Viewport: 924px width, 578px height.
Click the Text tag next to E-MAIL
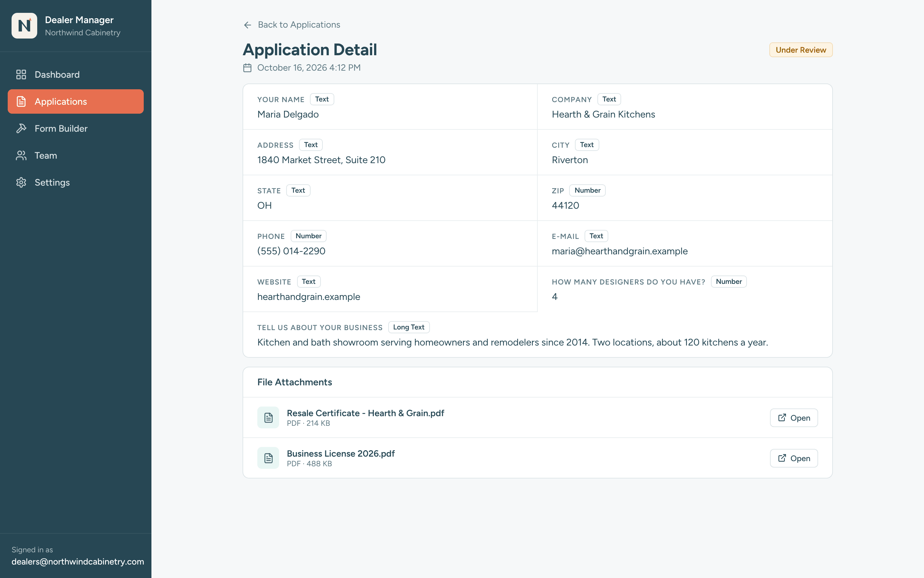(x=596, y=236)
